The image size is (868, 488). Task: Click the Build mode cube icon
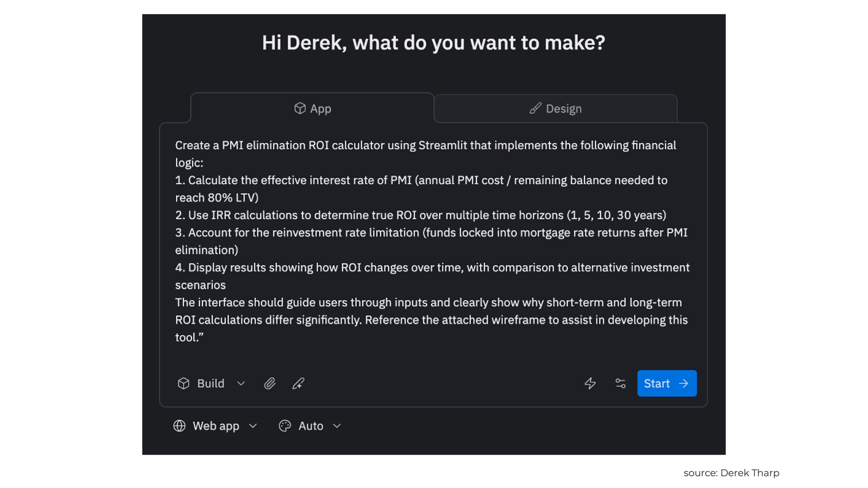183,383
